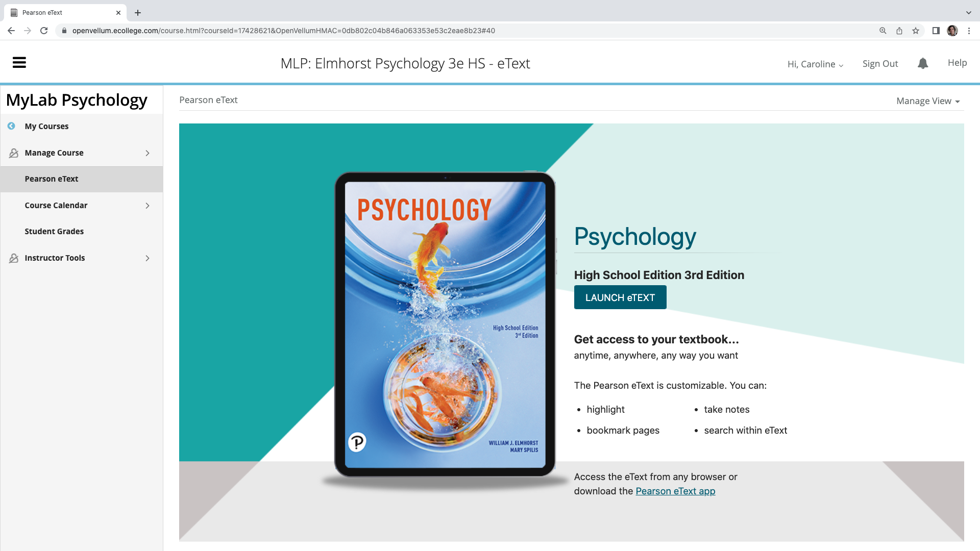Open the Chrome profile avatar
Viewport: 980px width, 551px height.
(x=952, y=31)
